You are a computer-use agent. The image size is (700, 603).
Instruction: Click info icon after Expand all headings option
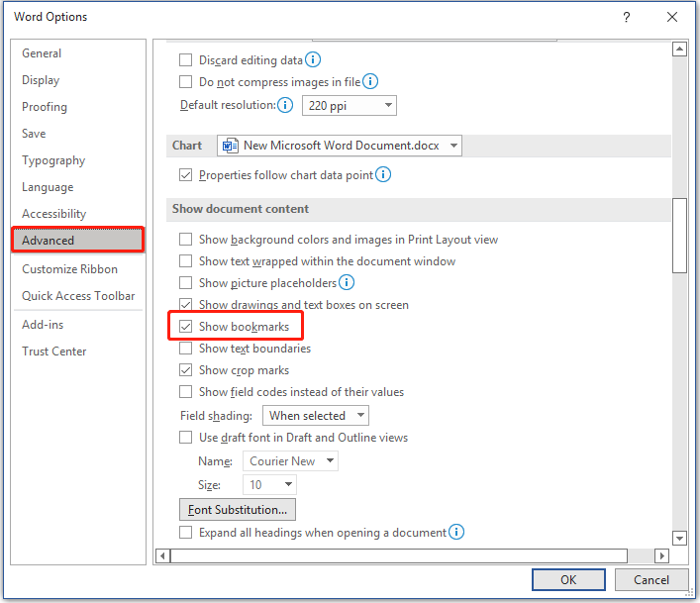tap(456, 532)
